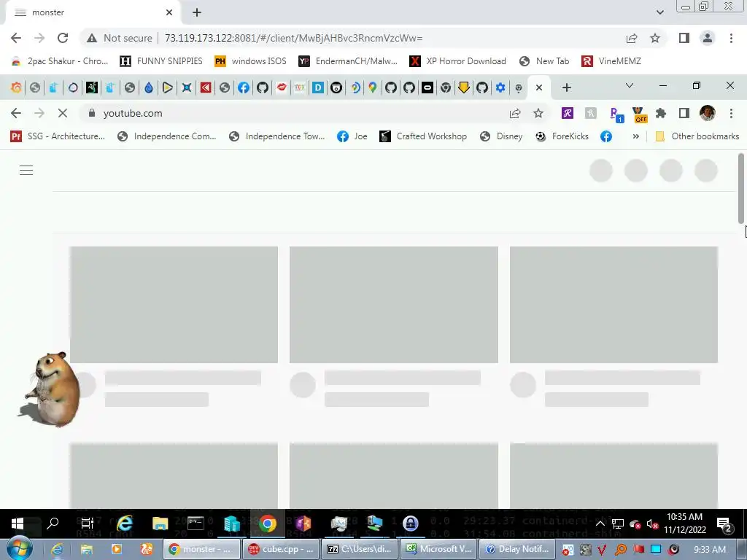Click the muted volume tray icon
Viewport: 747px width, 560px height.
click(x=652, y=524)
